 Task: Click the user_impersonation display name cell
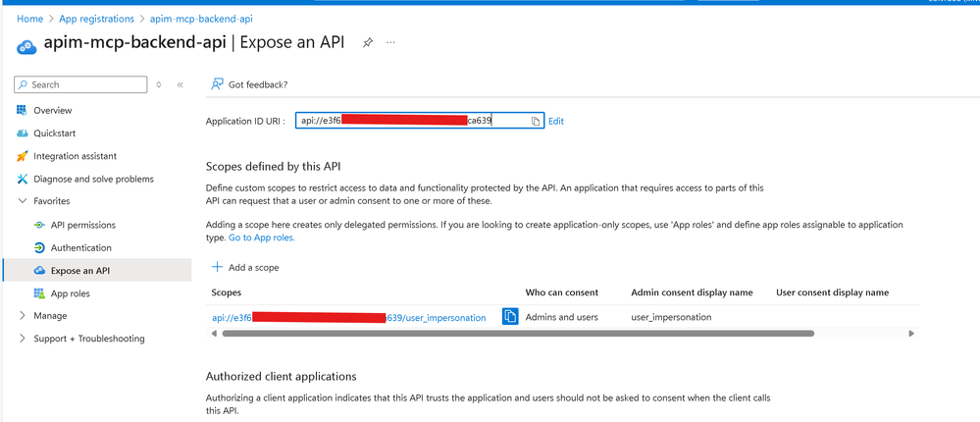(x=671, y=317)
